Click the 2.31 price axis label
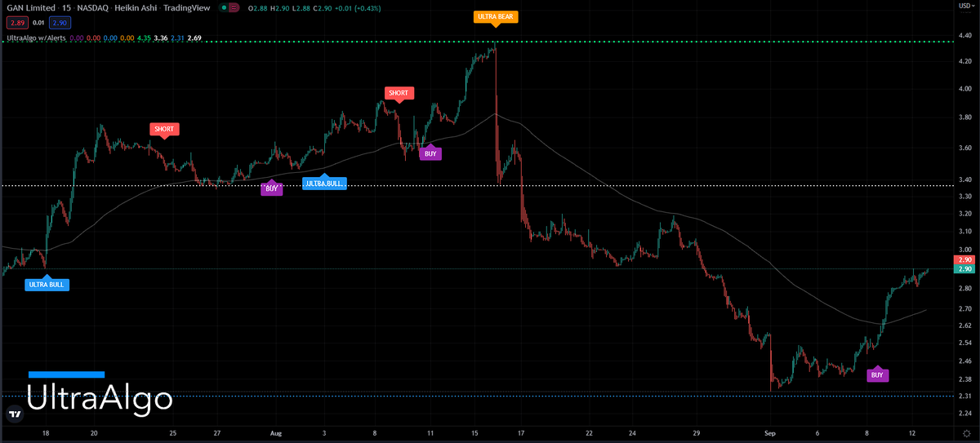This screenshot has width=980, height=443. pos(964,396)
